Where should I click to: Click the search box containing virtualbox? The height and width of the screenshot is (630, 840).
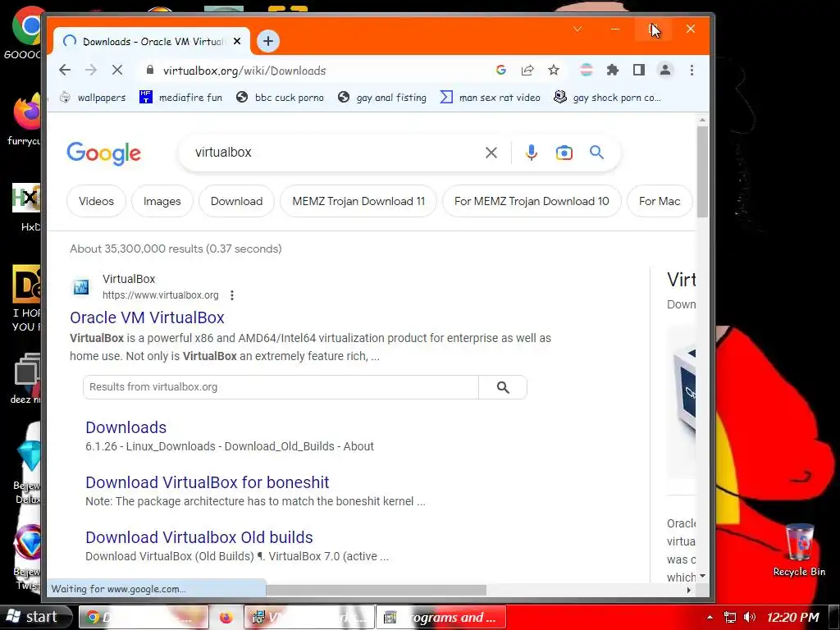(332, 152)
